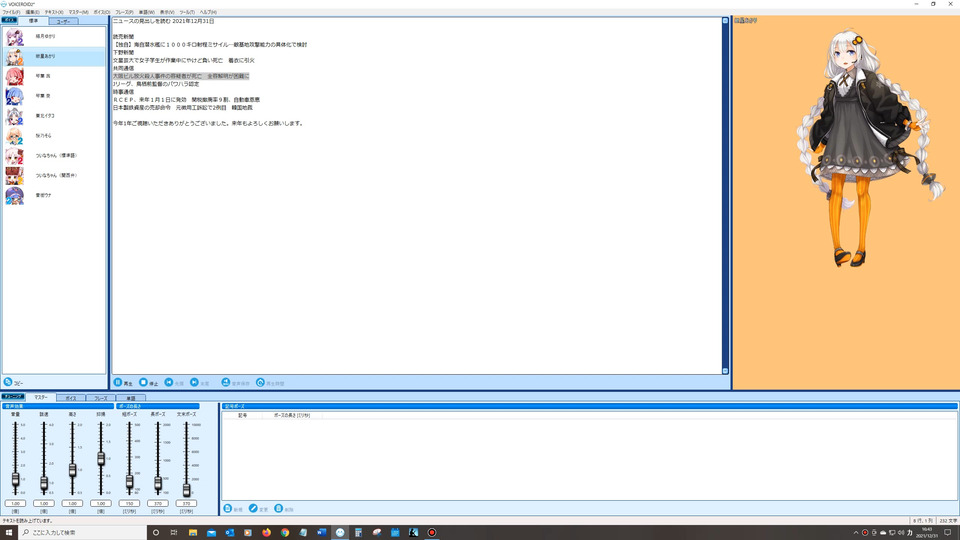
Task: Open the ボイス(O) menu
Action: tap(102, 12)
